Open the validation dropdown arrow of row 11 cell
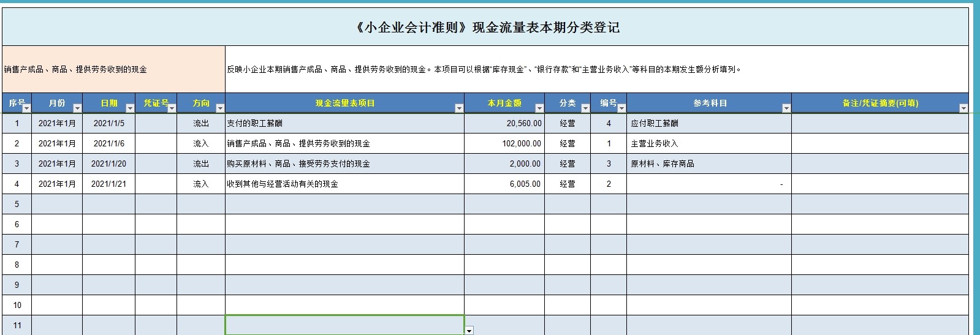 tap(469, 331)
